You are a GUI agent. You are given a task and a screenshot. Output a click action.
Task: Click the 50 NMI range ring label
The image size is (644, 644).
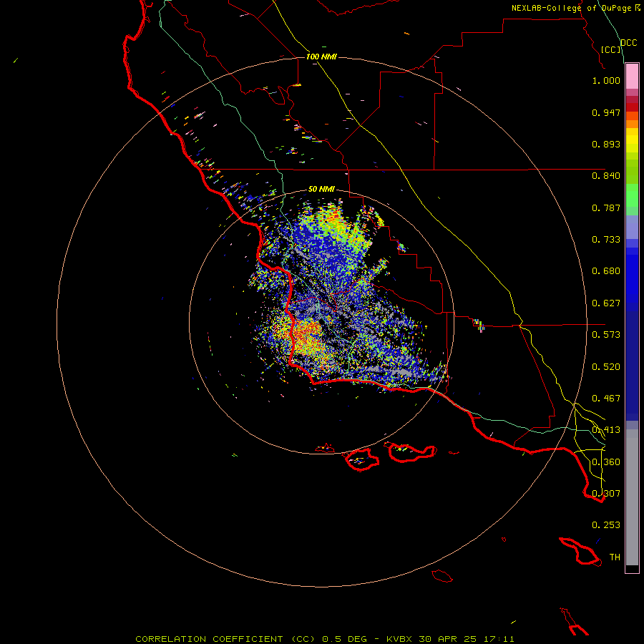click(x=321, y=190)
